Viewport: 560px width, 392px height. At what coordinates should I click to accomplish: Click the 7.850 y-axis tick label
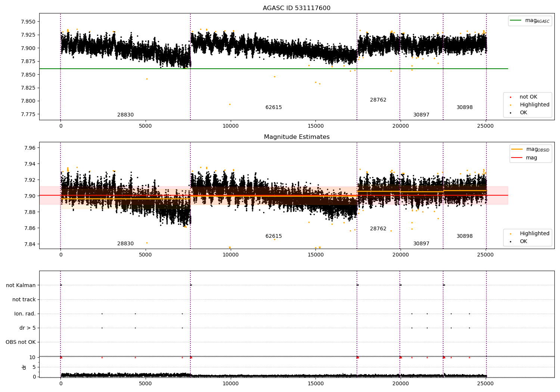[x=28, y=75]
